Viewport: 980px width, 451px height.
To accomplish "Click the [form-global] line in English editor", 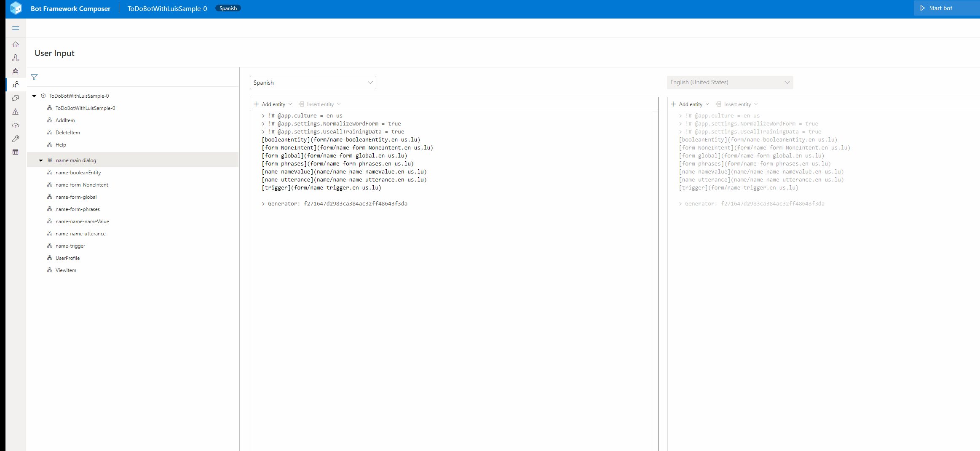I will click(752, 156).
